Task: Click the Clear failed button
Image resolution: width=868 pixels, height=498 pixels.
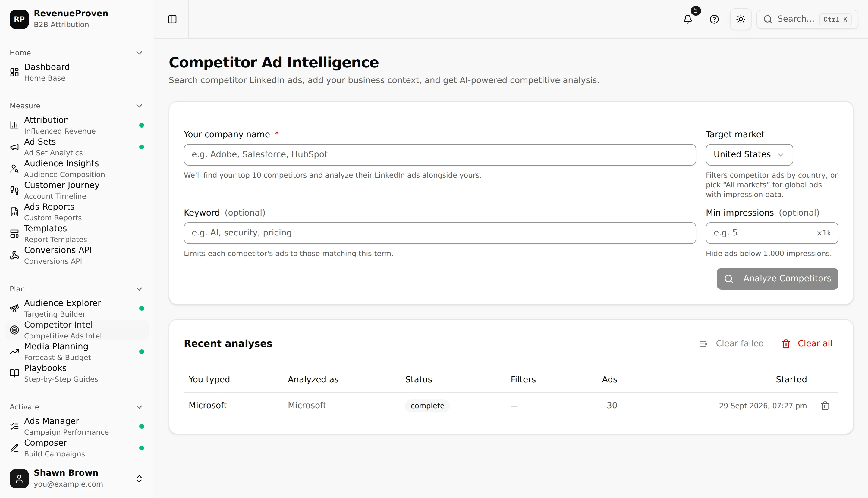Action: coord(731,344)
